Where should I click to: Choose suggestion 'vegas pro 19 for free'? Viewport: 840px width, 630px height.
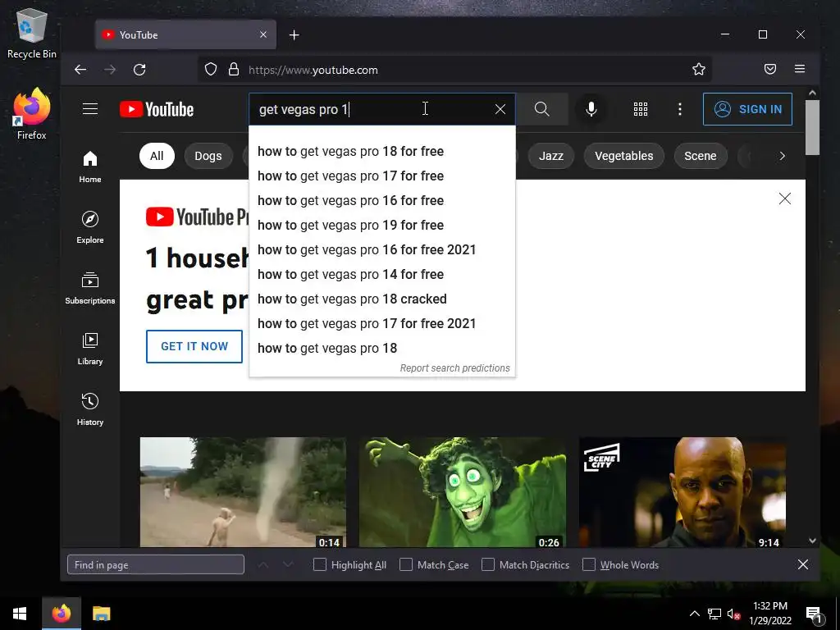382,225
